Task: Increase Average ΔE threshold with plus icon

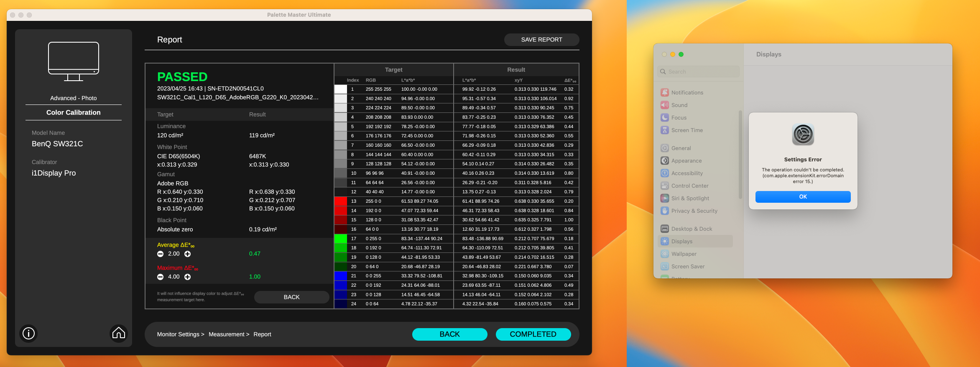Action: [x=188, y=254]
